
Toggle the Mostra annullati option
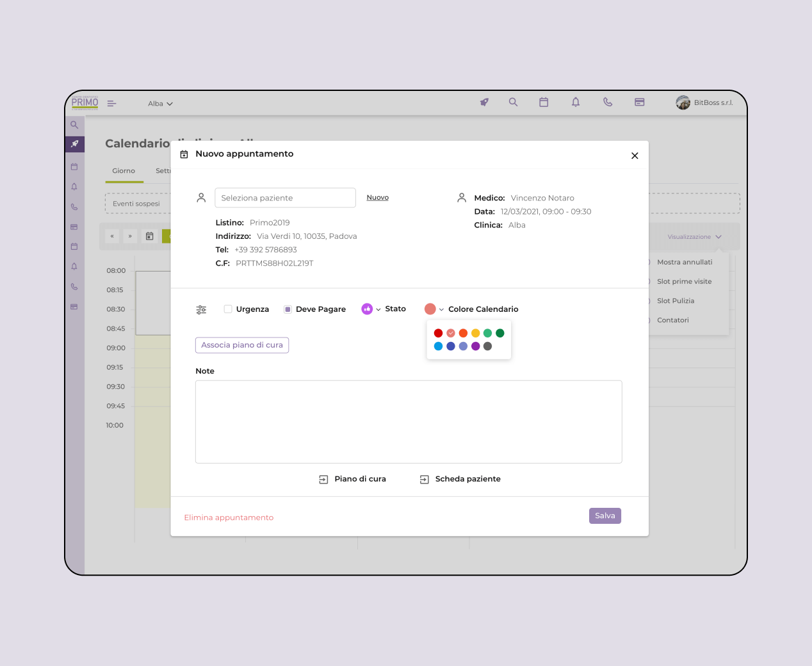[685, 262]
